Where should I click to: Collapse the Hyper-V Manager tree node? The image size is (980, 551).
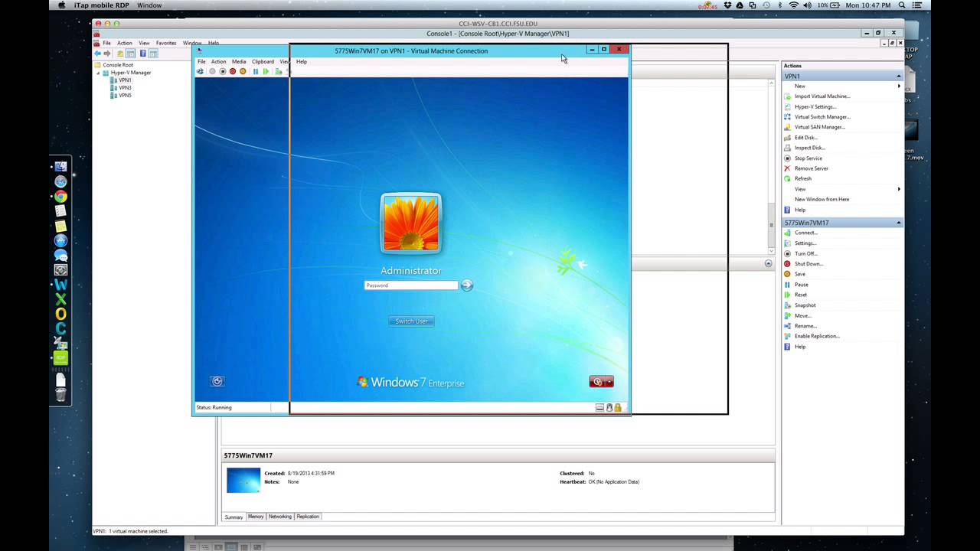click(97, 73)
